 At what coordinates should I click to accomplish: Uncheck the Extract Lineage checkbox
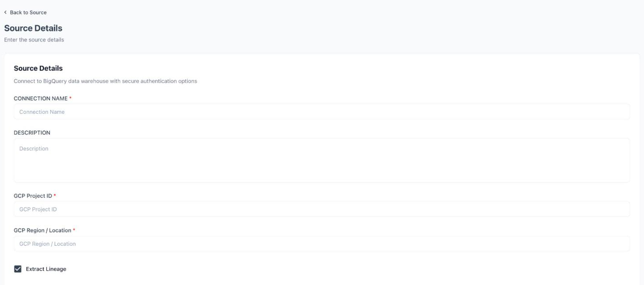[18, 269]
